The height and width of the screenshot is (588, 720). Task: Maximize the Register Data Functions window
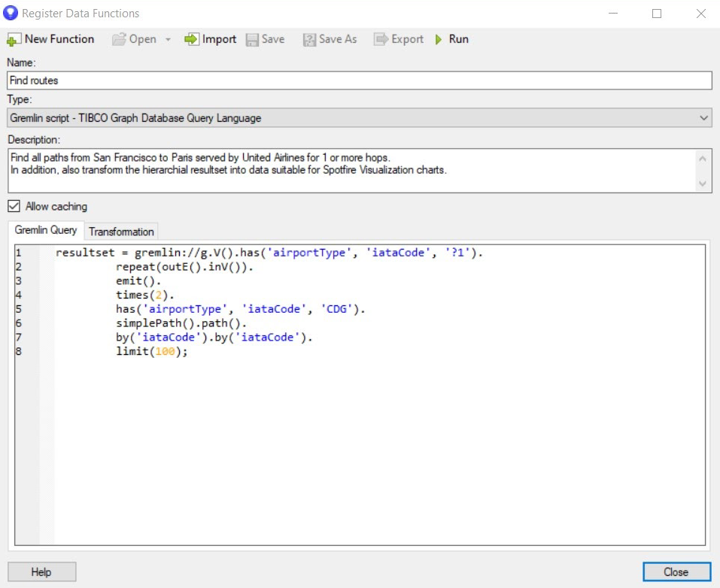[x=657, y=14]
